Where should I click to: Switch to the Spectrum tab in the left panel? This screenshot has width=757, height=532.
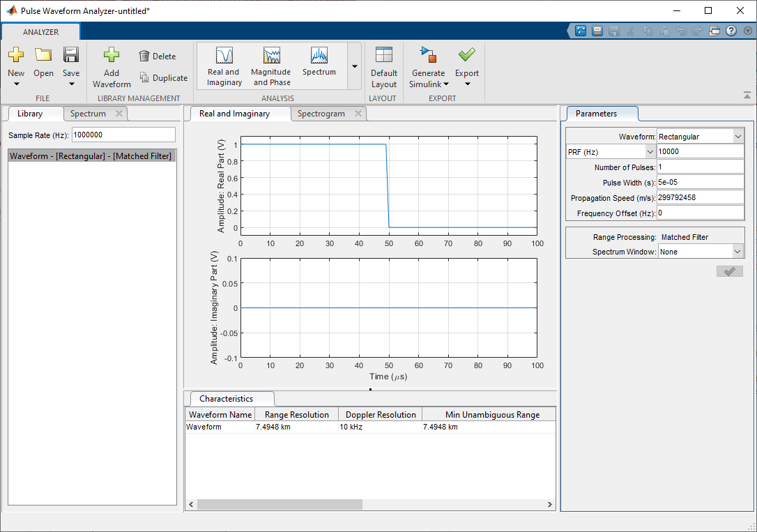[x=88, y=114]
